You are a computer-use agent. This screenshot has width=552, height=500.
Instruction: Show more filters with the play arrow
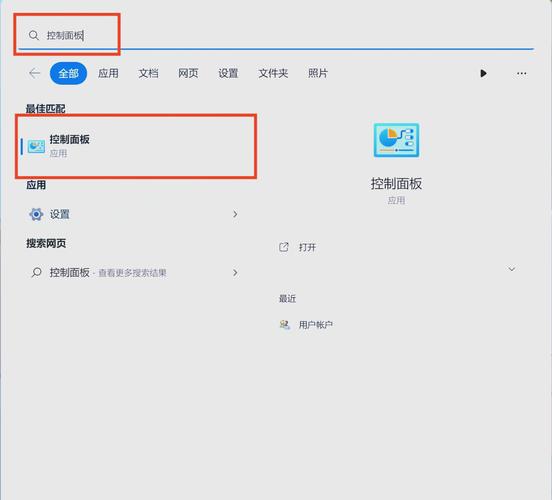click(x=483, y=73)
